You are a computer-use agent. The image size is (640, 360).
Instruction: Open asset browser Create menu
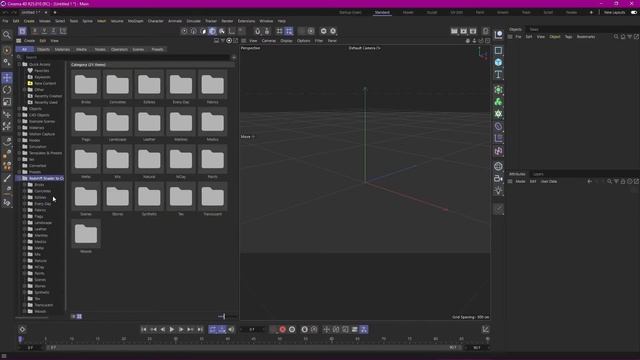[x=29, y=41]
